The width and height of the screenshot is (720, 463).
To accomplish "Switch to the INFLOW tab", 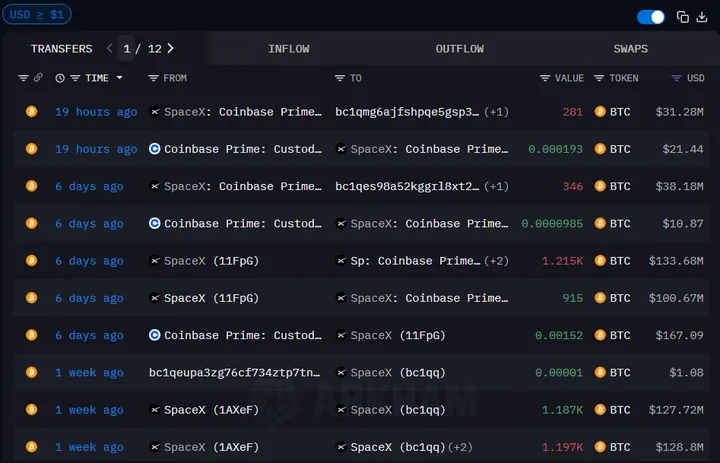I will [x=288, y=49].
